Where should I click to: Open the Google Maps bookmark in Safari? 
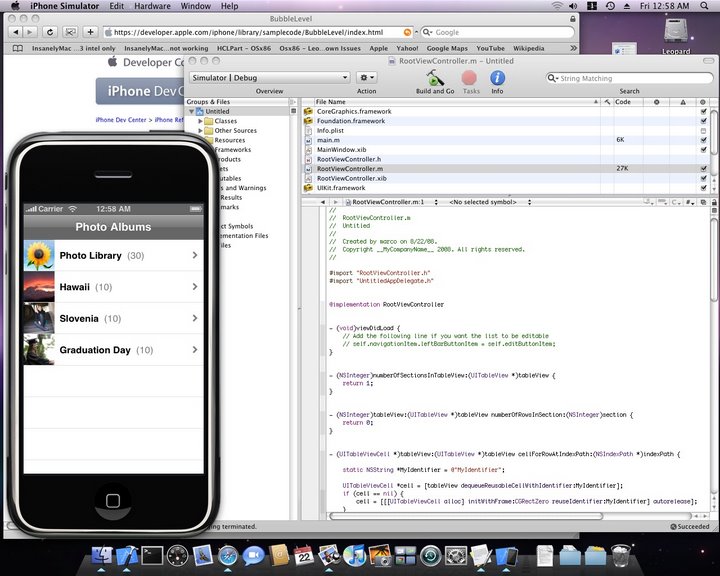pyautogui.click(x=447, y=48)
